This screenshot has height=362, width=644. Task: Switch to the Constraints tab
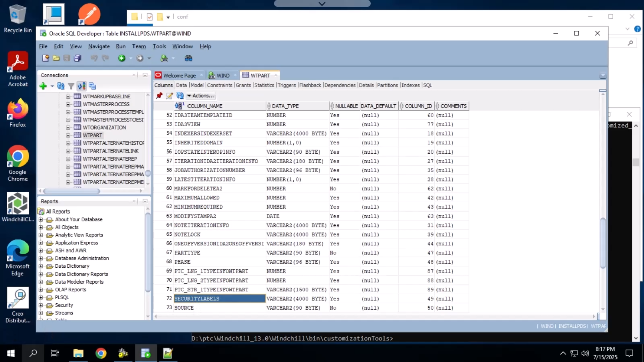click(x=219, y=85)
